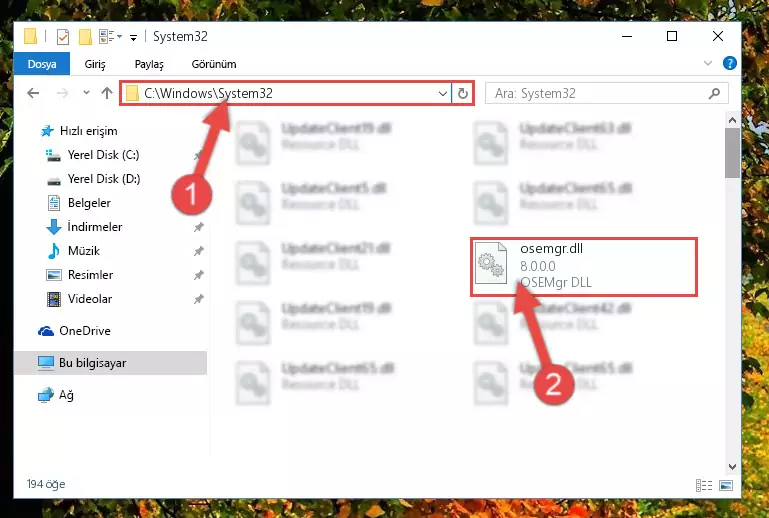
Task: Click the magnifier search icon
Action: coord(715,93)
